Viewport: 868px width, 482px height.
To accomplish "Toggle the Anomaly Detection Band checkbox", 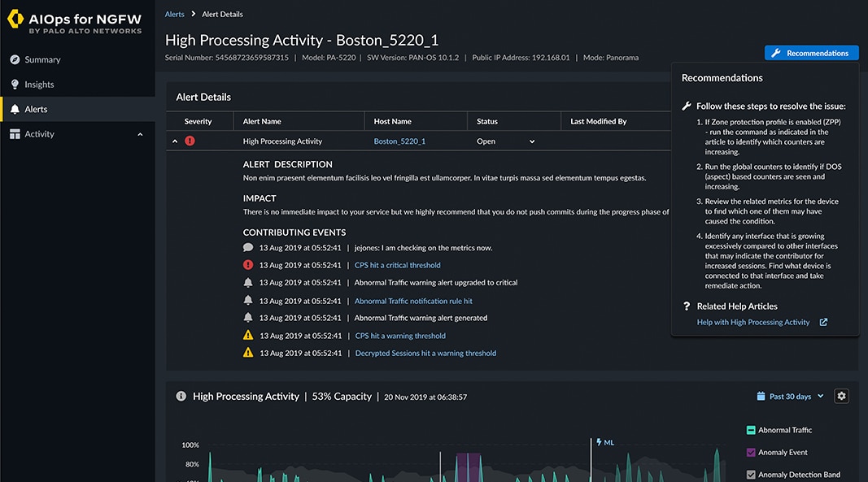I will 751,474.
